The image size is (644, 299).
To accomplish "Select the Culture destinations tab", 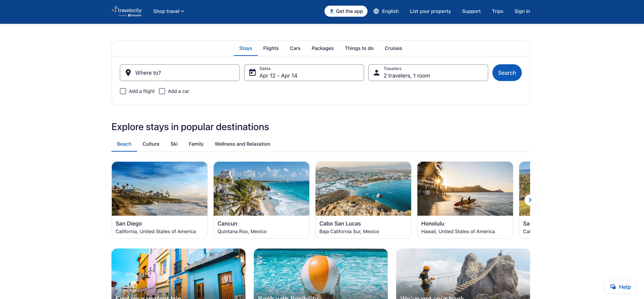I will click(151, 144).
